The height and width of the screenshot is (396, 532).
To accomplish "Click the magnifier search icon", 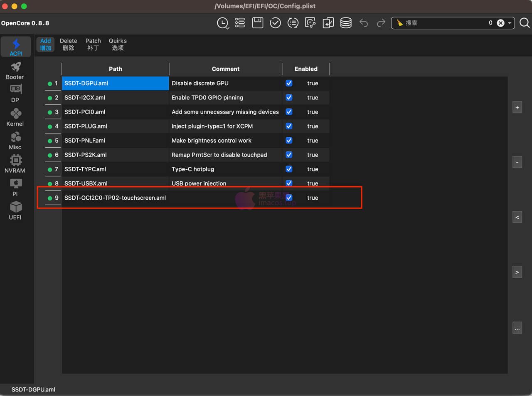I will [x=525, y=23].
